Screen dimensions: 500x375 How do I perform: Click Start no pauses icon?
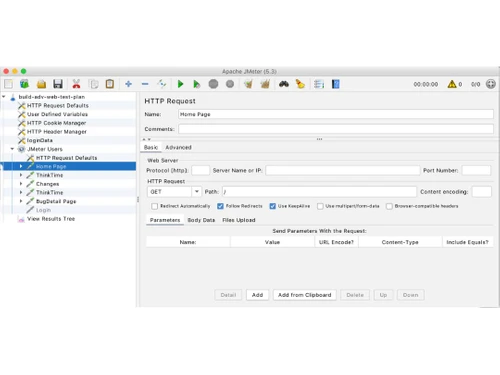197,84
